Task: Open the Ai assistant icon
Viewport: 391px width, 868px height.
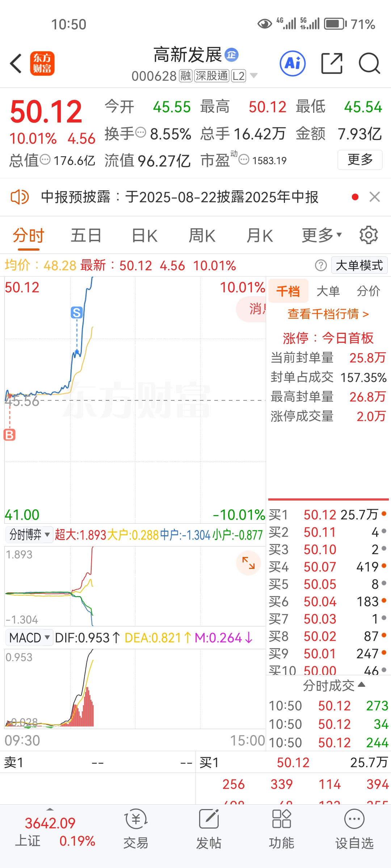Action: coord(293,63)
